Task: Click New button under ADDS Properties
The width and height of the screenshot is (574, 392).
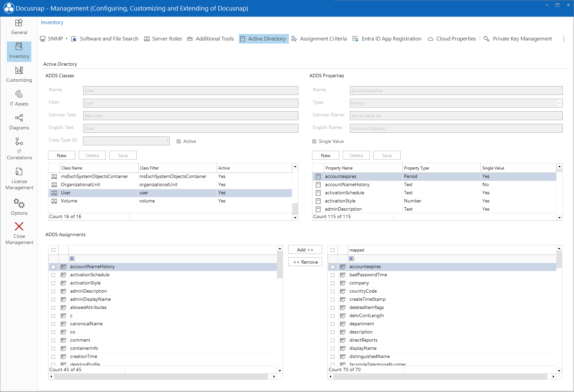Action: (326, 156)
